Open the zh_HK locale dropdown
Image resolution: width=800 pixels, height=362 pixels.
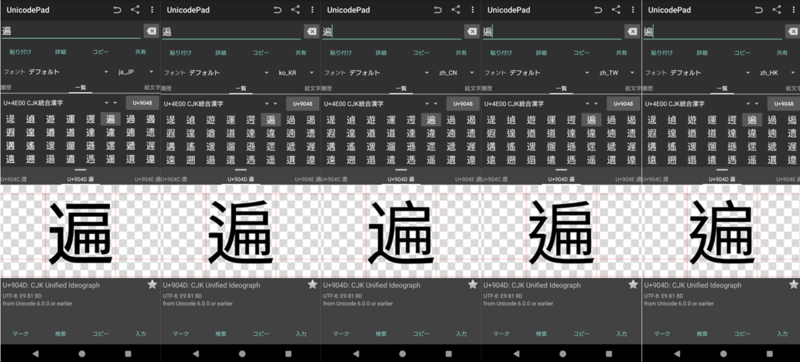click(x=777, y=72)
